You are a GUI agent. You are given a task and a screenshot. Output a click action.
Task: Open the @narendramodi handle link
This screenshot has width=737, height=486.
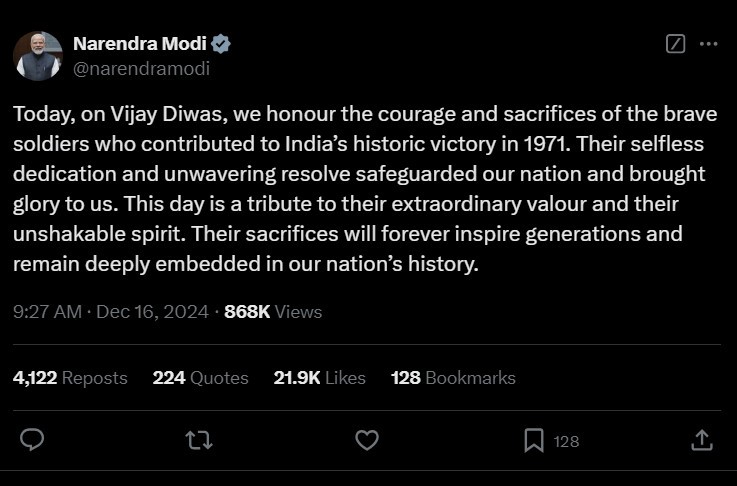[141, 69]
